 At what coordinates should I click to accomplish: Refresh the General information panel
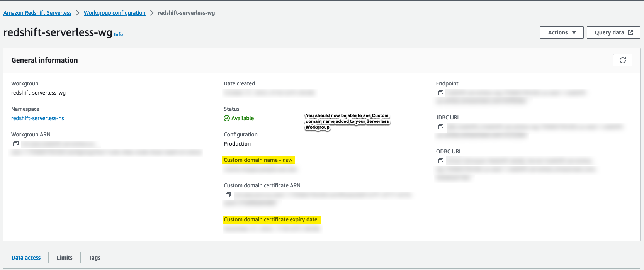click(x=623, y=60)
